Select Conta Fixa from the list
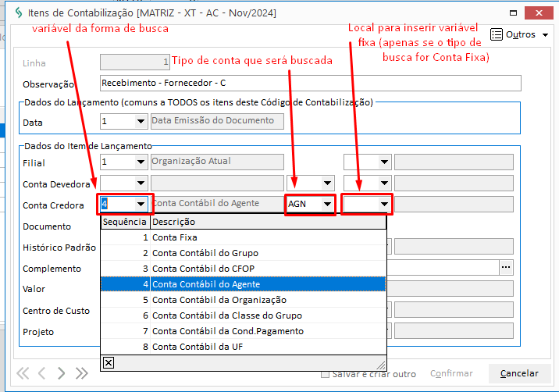 click(x=174, y=237)
